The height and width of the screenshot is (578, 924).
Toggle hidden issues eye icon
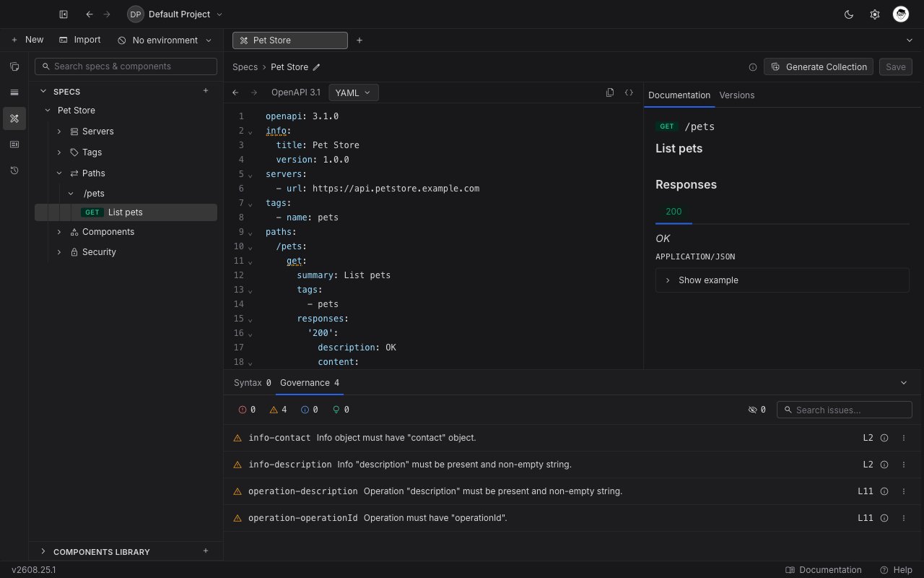757,410
